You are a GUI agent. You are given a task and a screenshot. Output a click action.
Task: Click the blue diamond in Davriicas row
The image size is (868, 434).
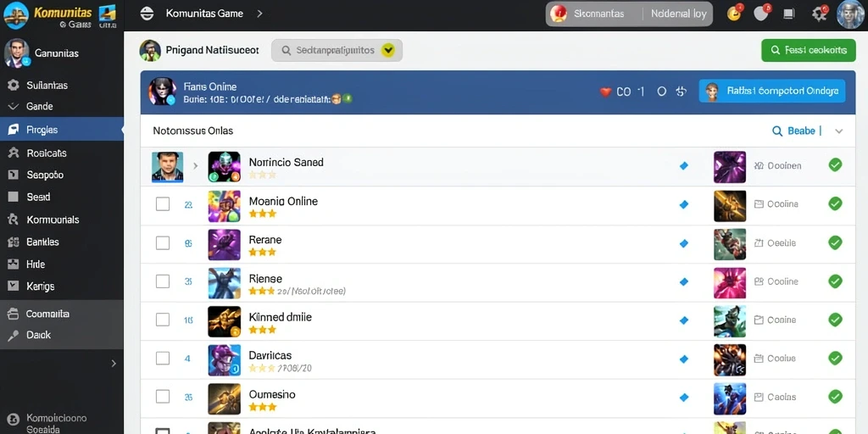(684, 359)
